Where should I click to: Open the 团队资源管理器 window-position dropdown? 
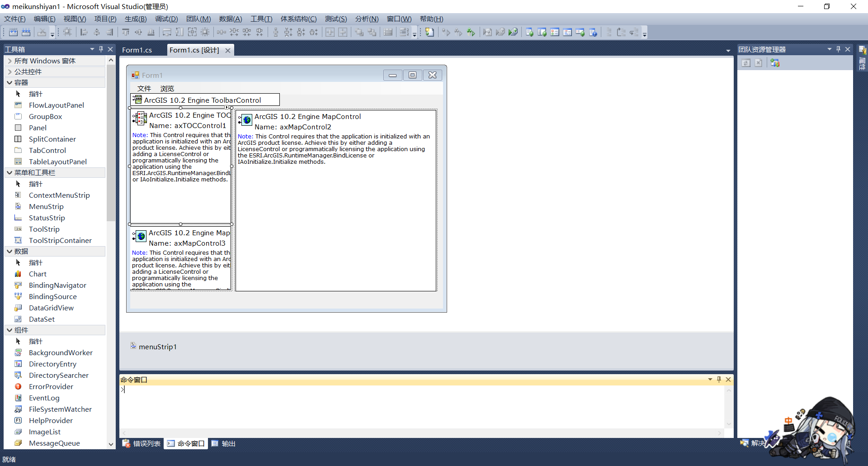pyautogui.click(x=830, y=49)
